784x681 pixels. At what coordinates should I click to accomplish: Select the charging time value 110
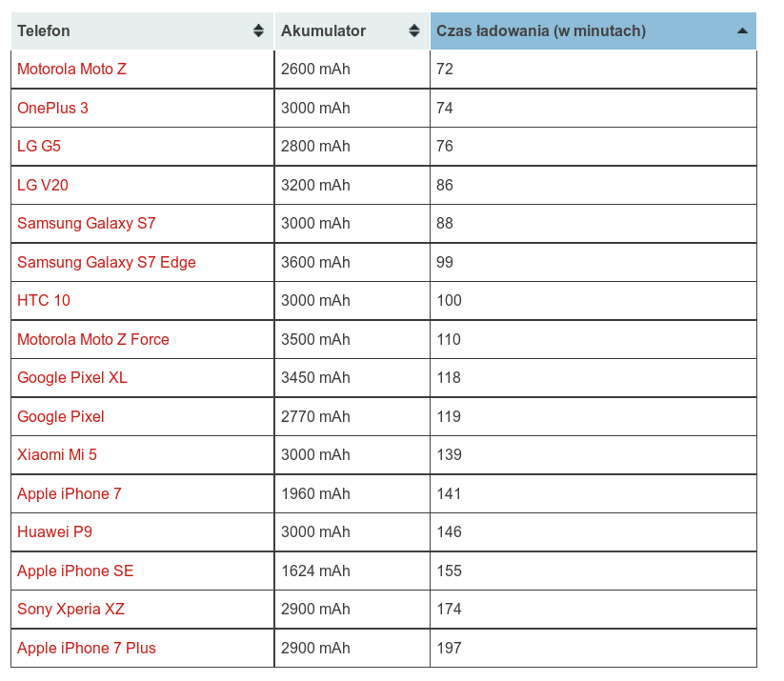[449, 339]
